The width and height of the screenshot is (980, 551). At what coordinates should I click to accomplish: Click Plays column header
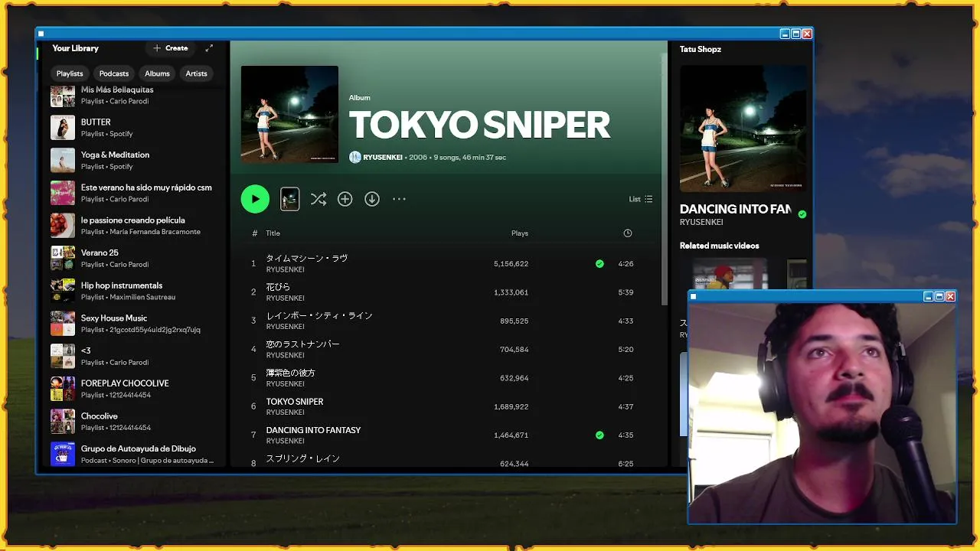click(x=520, y=233)
